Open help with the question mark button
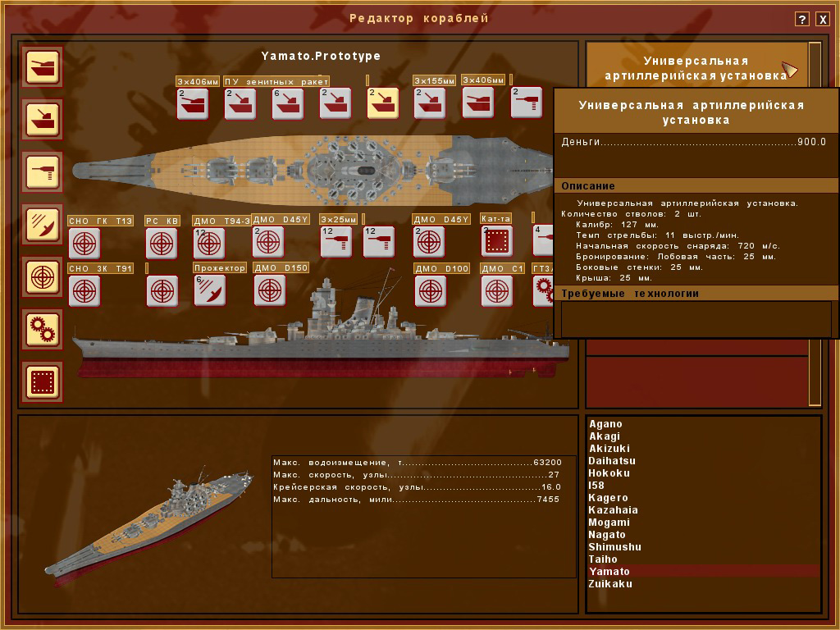Viewport: 840px width, 630px height. click(x=802, y=20)
